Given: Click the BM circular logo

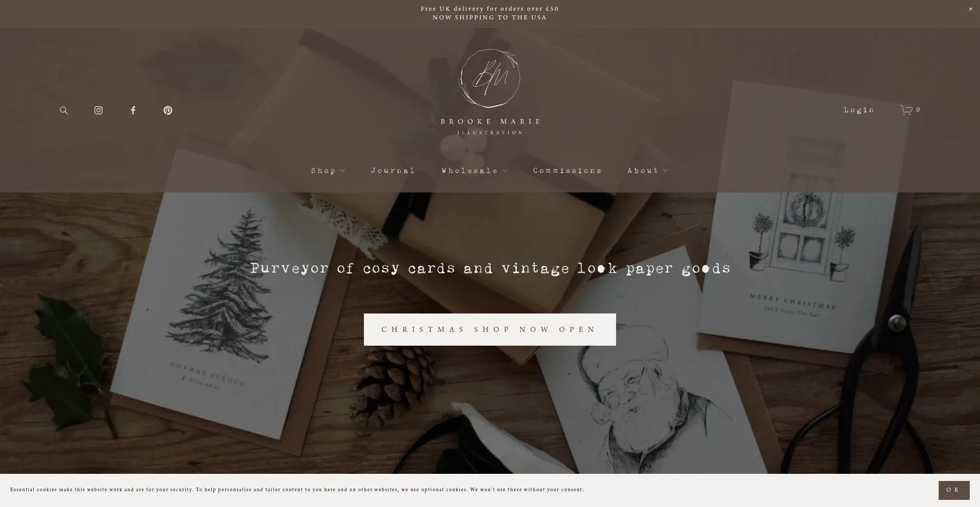Looking at the screenshot, I should tap(490, 78).
